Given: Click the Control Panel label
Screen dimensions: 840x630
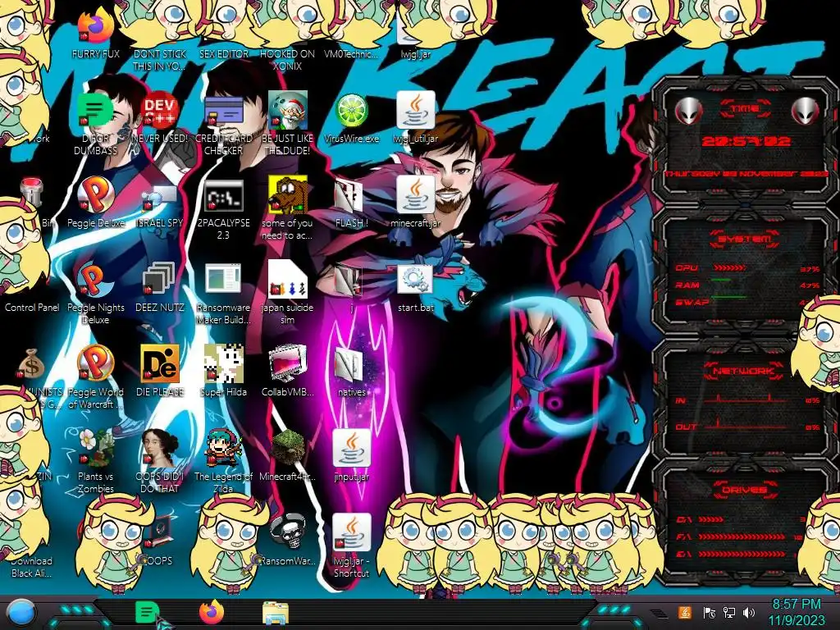Looking at the screenshot, I should [x=32, y=308].
